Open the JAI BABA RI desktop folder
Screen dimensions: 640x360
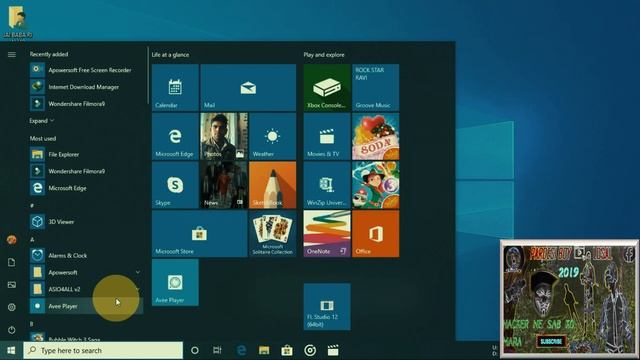[17, 22]
